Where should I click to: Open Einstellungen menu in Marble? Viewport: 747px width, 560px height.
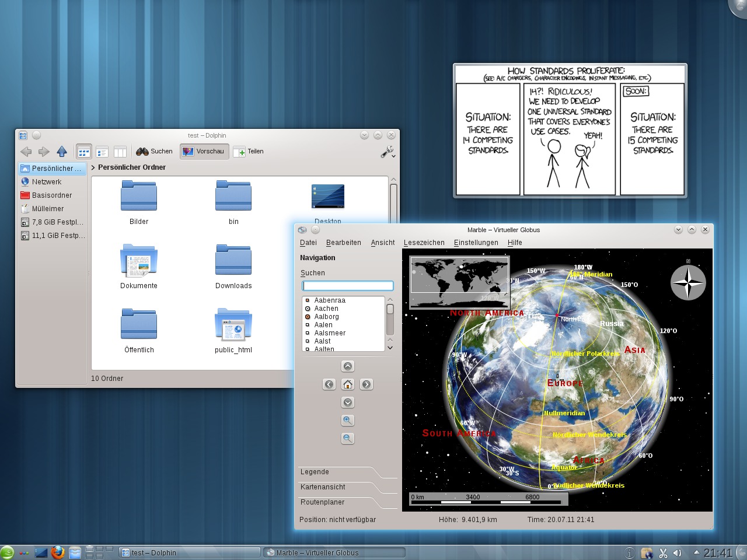pos(476,243)
